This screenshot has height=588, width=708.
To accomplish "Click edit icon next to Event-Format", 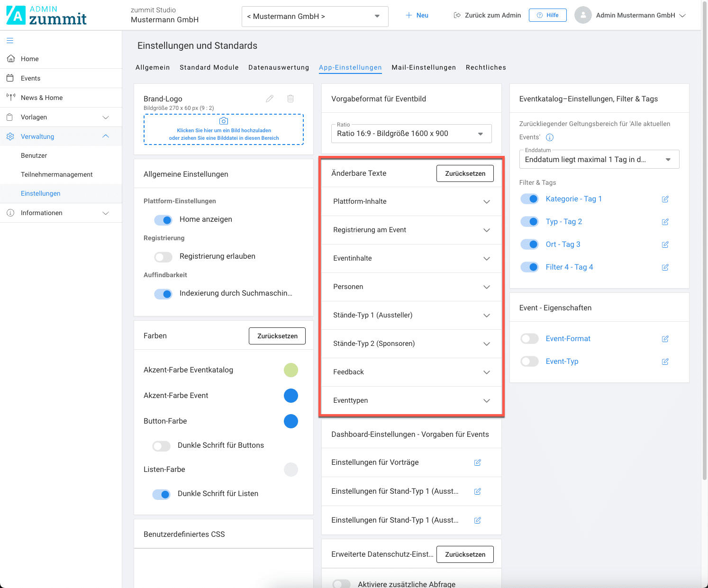I will 665,339.
